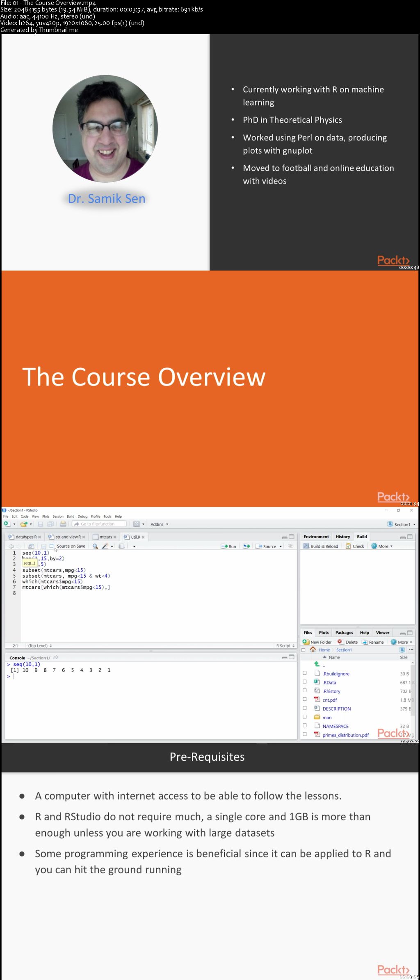Minimize the Files pane
Screen dimensions: 420x980
tap(403, 633)
